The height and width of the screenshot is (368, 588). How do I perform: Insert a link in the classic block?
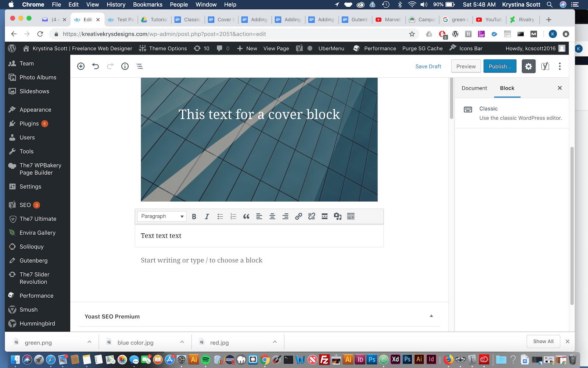click(298, 216)
